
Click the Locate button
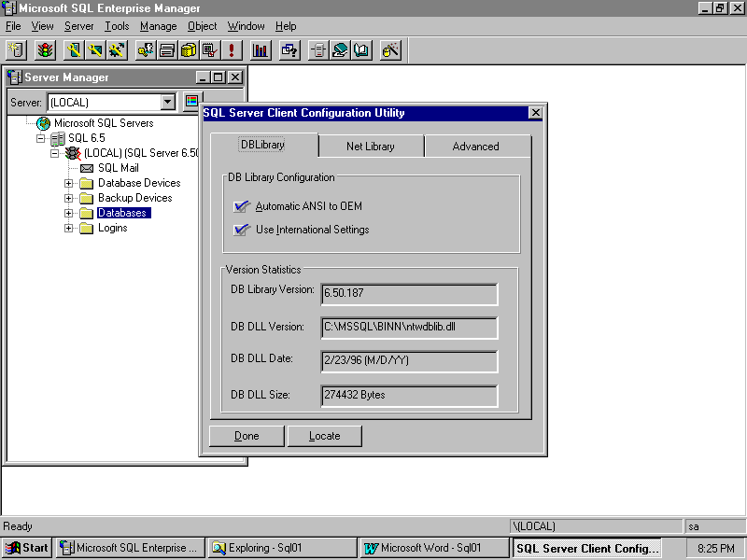coord(324,436)
